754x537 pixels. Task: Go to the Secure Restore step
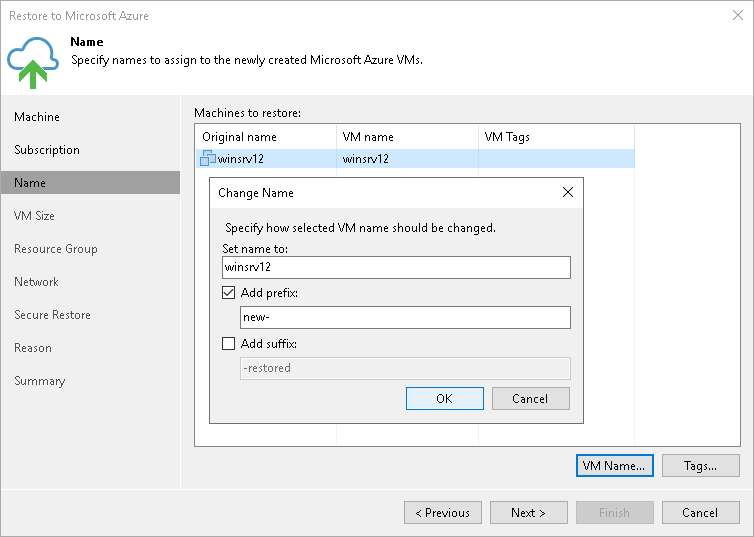pyautogui.click(x=52, y=315)
